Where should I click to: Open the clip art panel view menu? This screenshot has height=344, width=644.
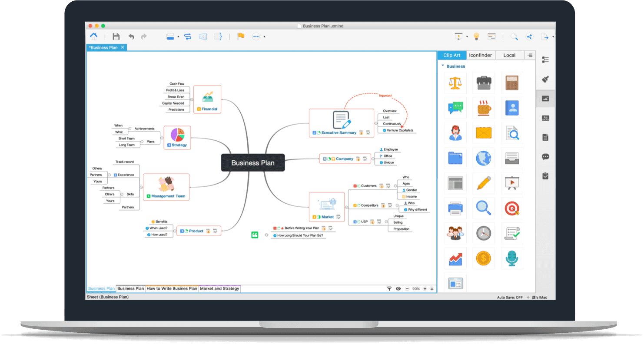pyautogui.click(x=530, y=55)
